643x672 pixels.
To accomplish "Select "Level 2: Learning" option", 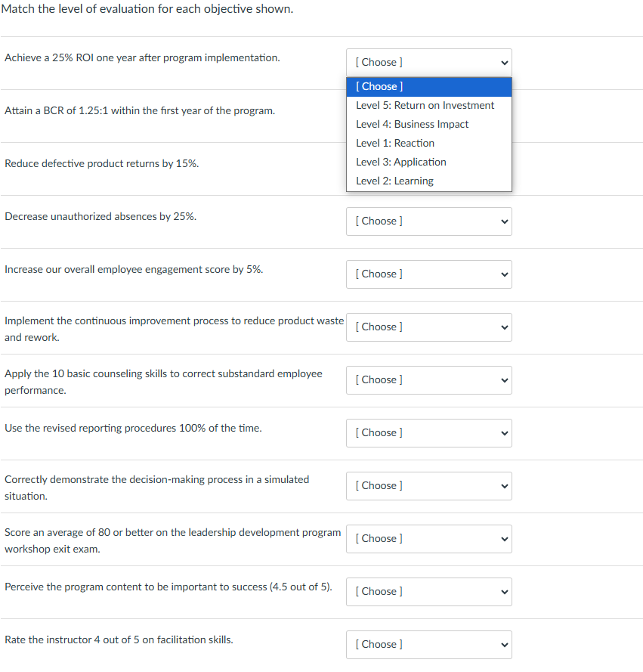I will point(394,181).
